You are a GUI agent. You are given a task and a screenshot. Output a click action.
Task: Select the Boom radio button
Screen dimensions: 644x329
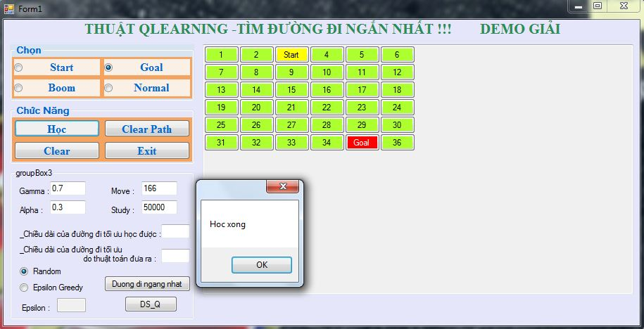point(57,88)
